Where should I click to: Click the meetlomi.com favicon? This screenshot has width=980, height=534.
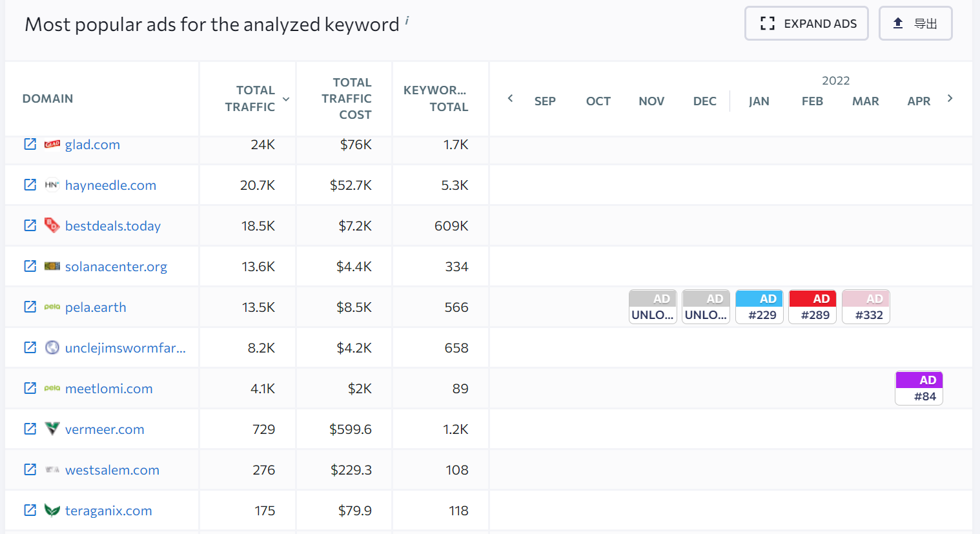click(x=52, y=388)
